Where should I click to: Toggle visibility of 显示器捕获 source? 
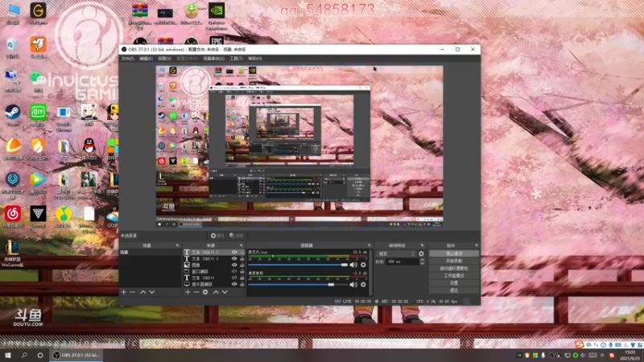pos(234,284)
